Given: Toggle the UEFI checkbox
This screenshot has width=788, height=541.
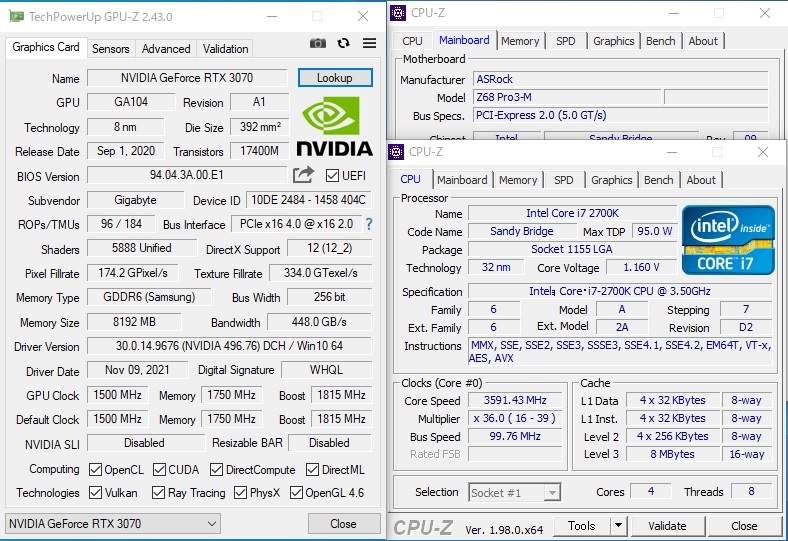Looking at the screenshot, I should pyautogui.click(x=332, y=175).
